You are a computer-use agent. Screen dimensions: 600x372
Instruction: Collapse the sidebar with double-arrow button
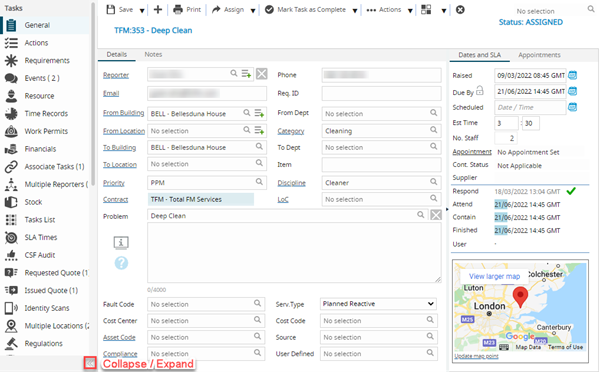90,363
